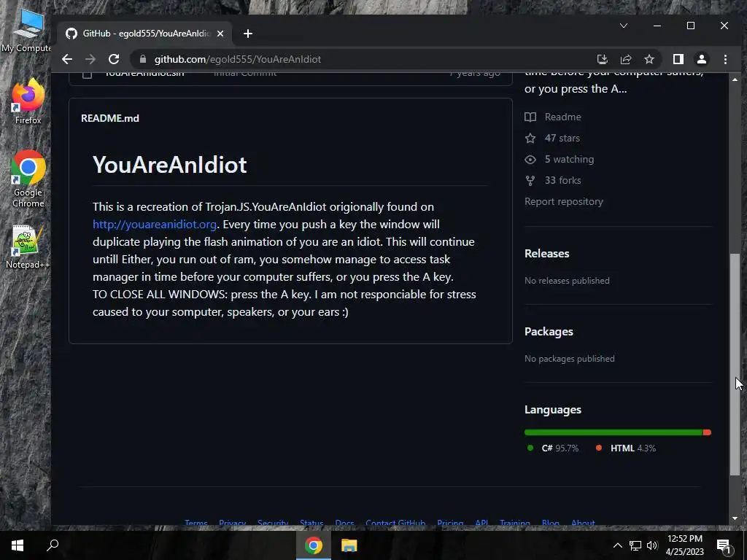Click the install app icon in address bar
The width and height of the screenshot is (747, 560).
click(603, 59)
